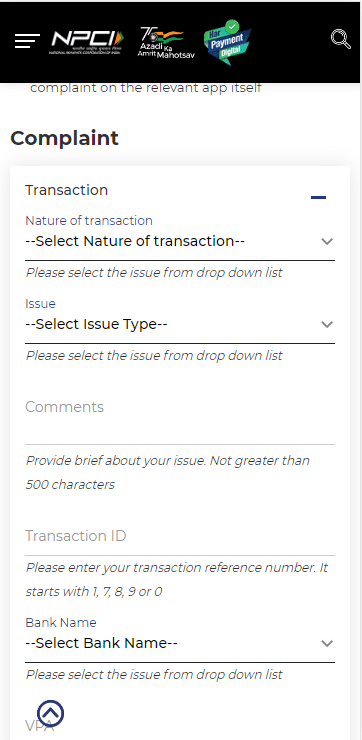
Task: Click the scroll-to-top arrow button
Action: click(50, 713)
